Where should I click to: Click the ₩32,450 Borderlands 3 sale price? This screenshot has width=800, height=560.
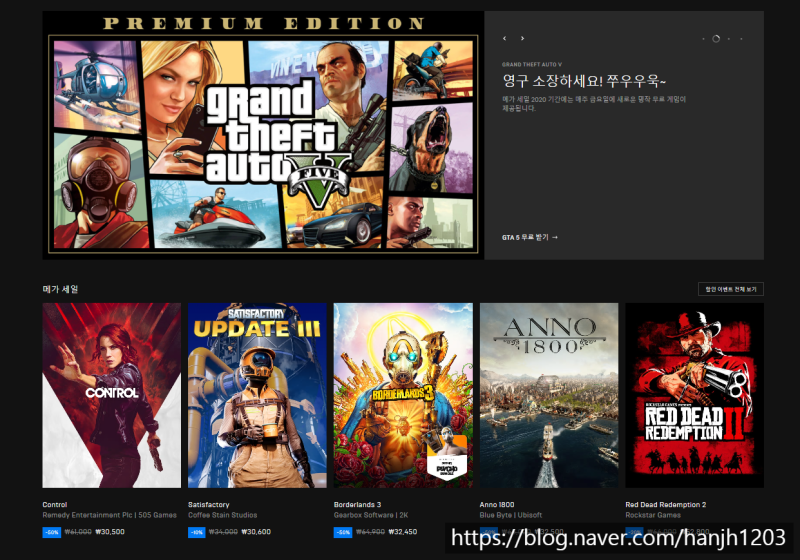[x=403, y=531]
